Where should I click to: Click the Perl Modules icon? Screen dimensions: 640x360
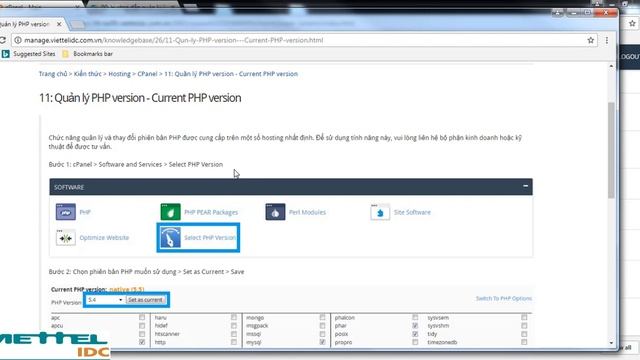275,212
